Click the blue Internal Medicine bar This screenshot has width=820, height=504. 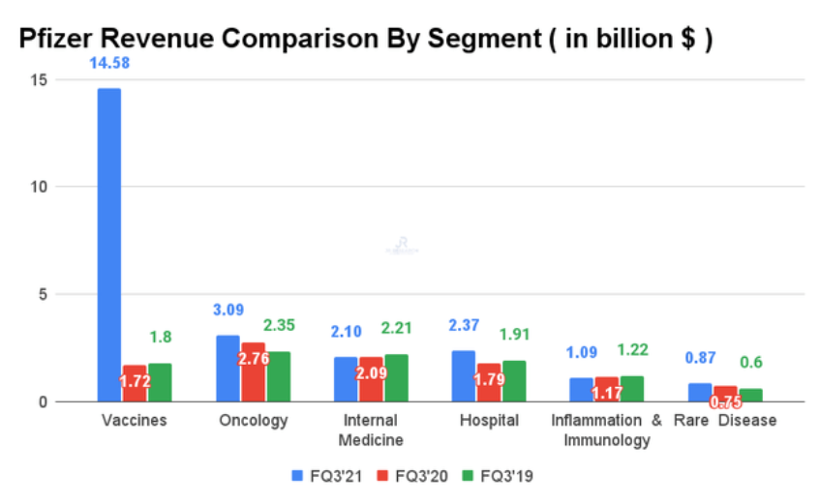(x=346, y=379)
